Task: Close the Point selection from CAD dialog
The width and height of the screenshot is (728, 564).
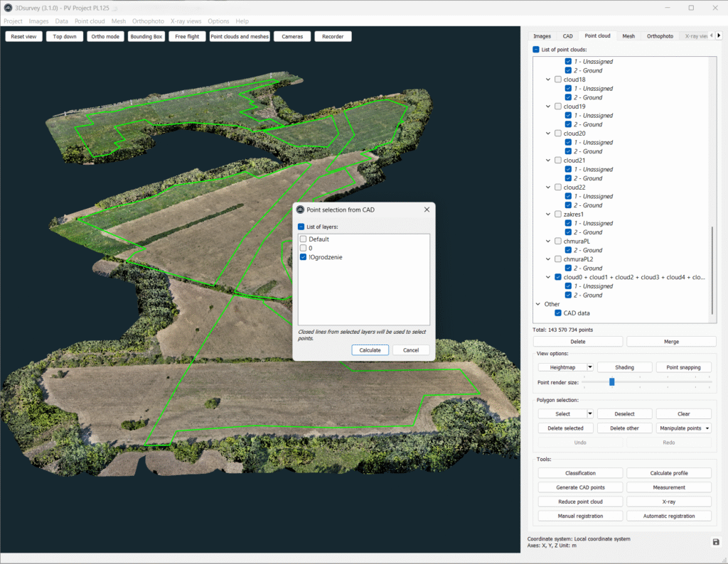Action: coord(427,210)
